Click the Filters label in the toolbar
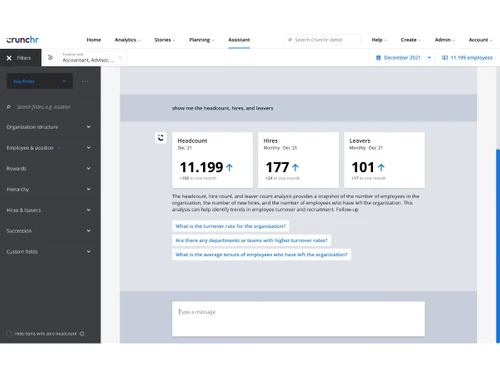This screenshot has width=500, height=375. [x=24, y=58]
